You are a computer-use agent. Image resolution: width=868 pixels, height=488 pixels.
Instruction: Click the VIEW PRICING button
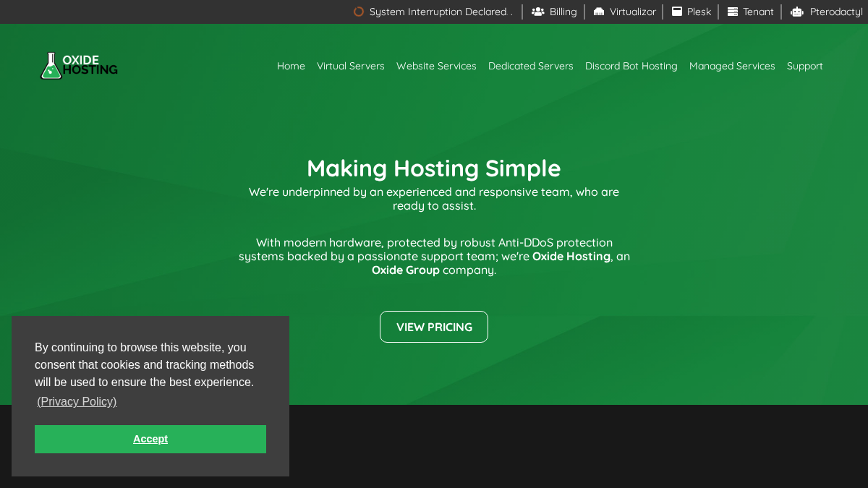pos(434,327)
